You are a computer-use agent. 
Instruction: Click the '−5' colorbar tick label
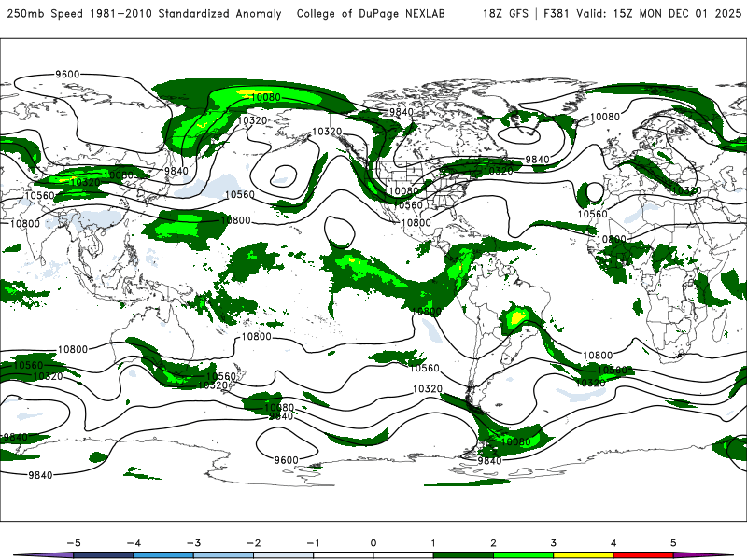pyautogui.click(x=74, y=543)
